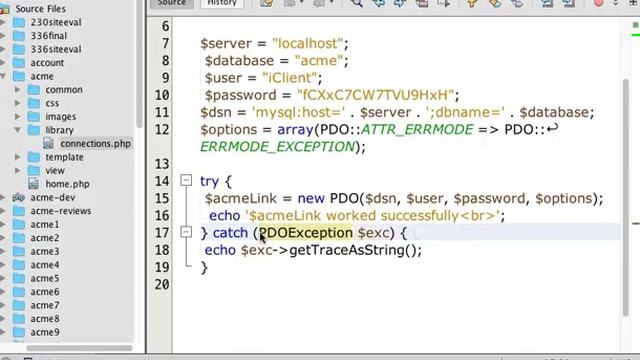Click the green error-stripe status marker
The height and width of the screenshot is (360, 640).
[635, 25]
